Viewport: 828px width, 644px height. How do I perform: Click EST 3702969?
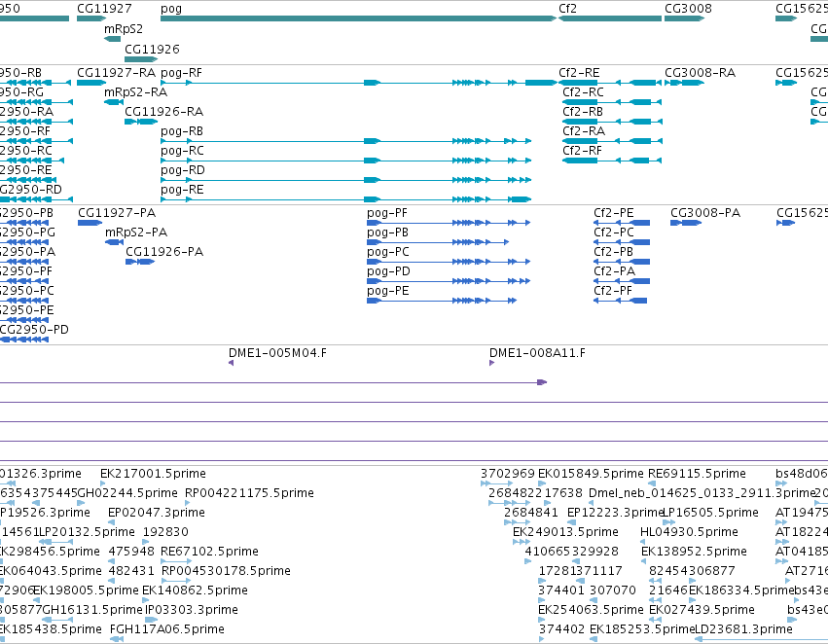(x=508, y=474)
